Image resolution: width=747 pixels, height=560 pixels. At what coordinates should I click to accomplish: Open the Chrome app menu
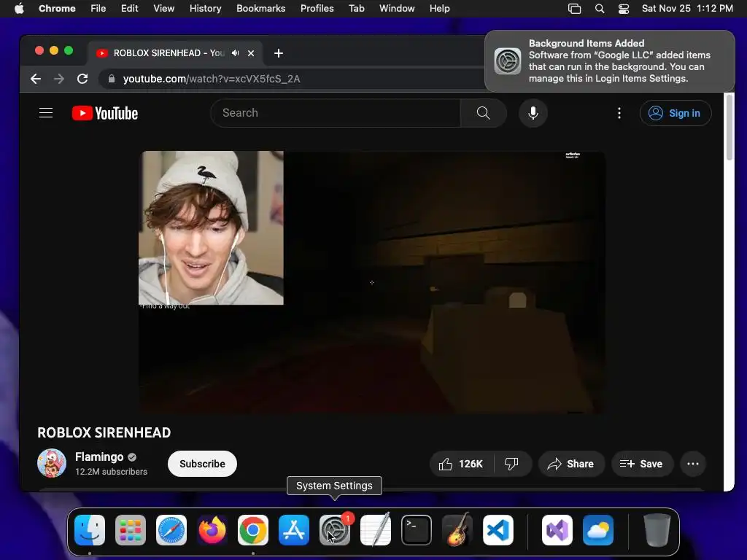(x=57, y=9)
